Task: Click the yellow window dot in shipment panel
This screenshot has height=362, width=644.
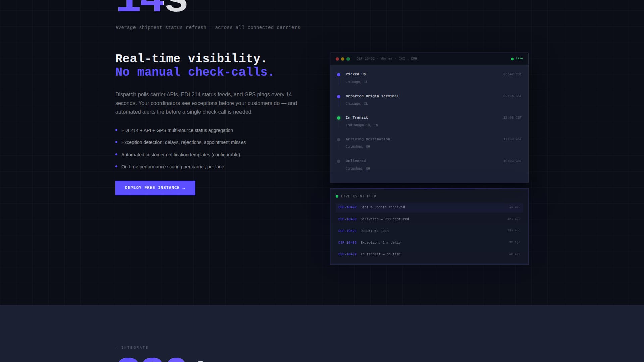Action: [x=343, y=59]
